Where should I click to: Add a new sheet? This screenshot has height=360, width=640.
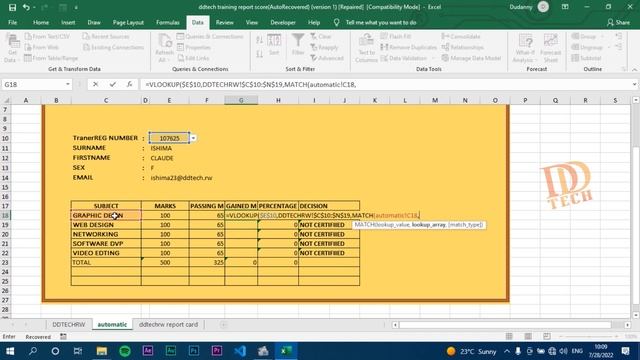223,325
